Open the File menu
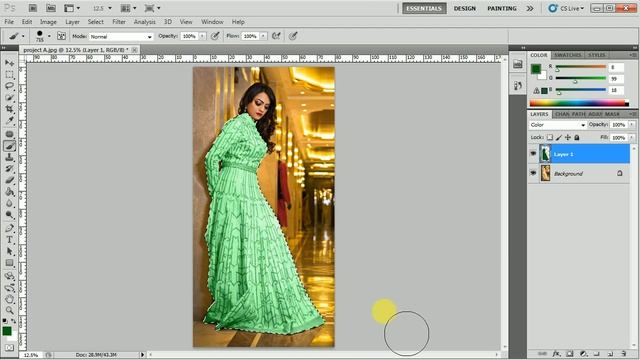 click(x=9, y=22)
